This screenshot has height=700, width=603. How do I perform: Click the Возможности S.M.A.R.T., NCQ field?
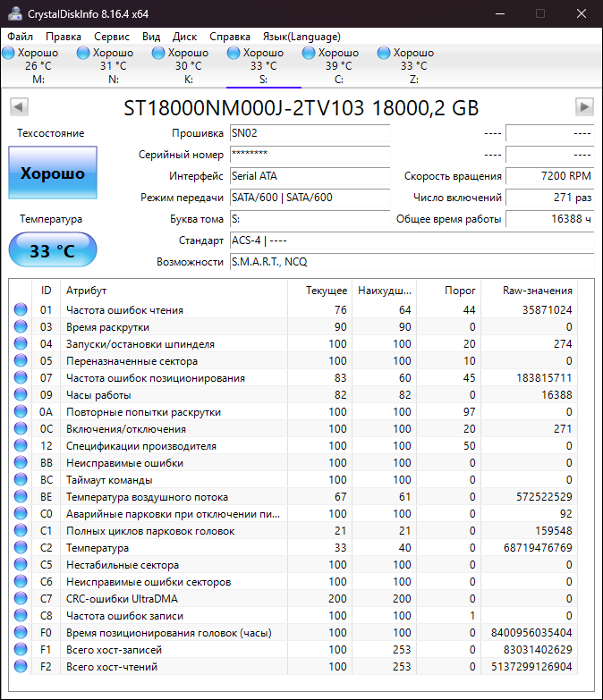[x=412, y=262]
